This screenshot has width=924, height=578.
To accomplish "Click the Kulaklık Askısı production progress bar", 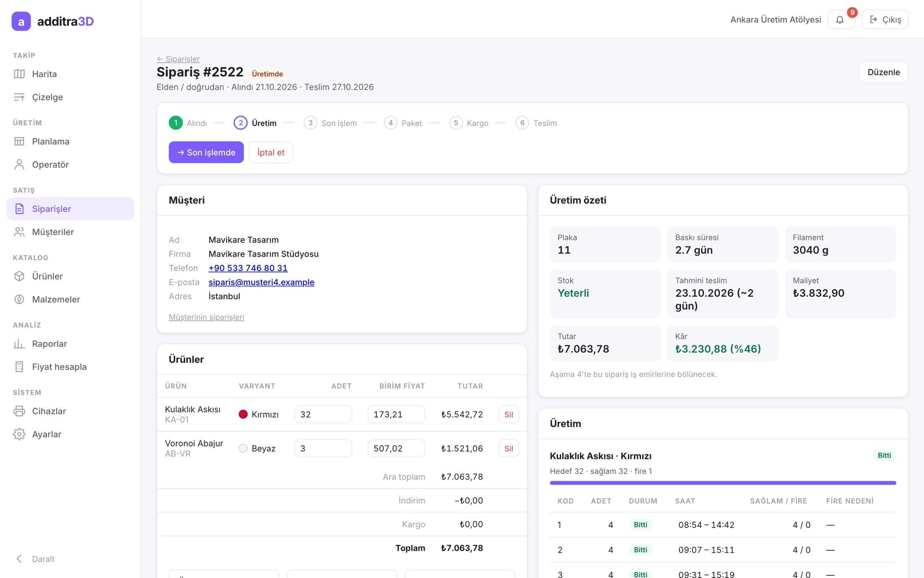I will coord(723,483).
